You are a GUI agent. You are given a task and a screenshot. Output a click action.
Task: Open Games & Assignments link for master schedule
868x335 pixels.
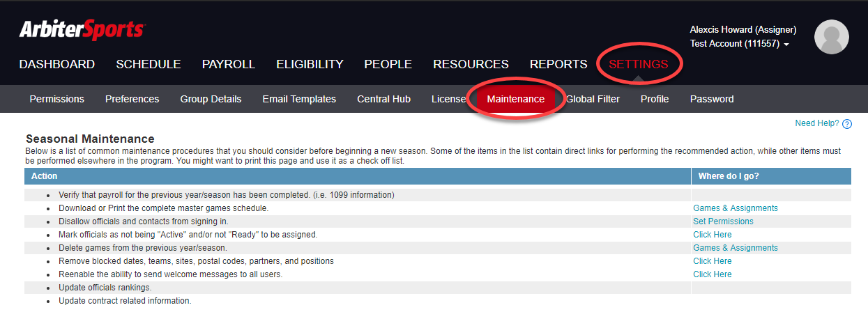736,208
